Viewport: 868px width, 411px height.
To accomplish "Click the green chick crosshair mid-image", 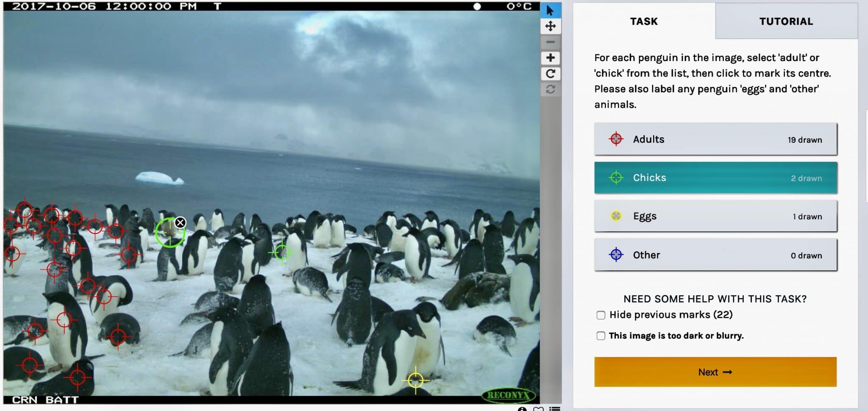I will point(282,253).
